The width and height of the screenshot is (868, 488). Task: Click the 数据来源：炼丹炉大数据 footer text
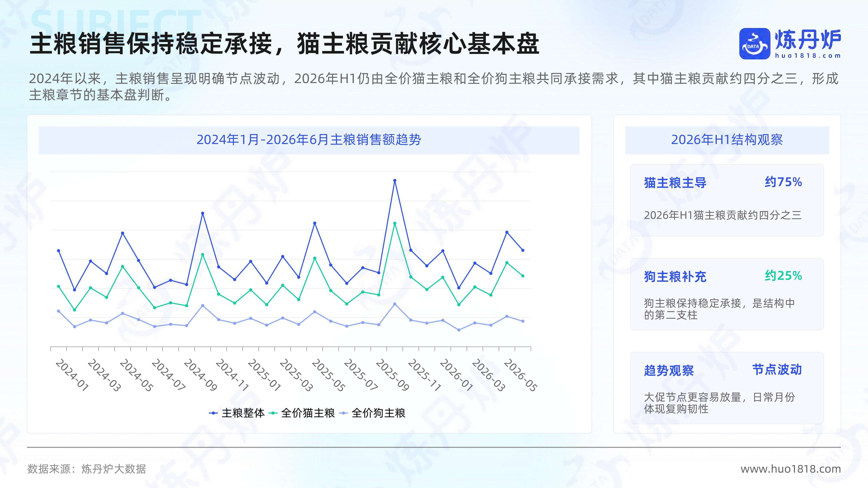pyautogui.click(x=87, y=469)
